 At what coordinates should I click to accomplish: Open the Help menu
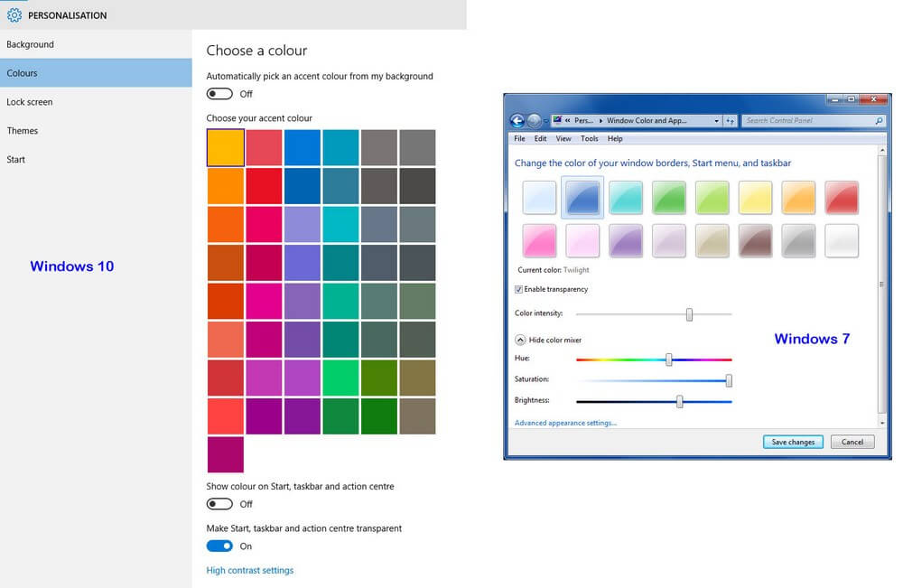pos(615,139)
